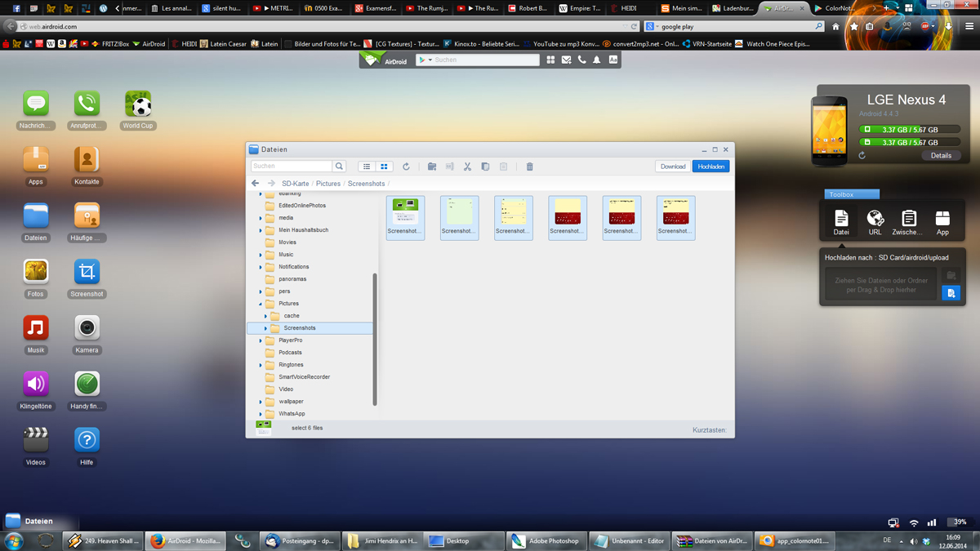Click the Details button for Nexus 4

click(941, 155)
